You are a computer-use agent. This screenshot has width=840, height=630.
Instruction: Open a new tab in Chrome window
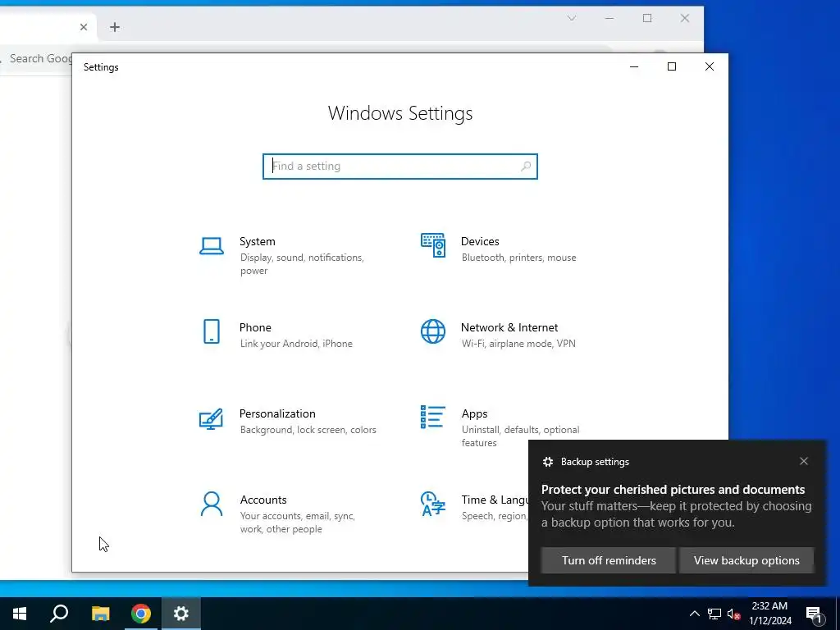pyautogui.click(x=115, y=27)
